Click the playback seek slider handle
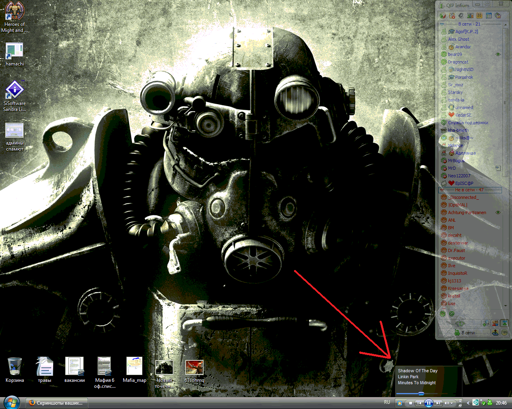512x409 pixels. pos(421,394)
